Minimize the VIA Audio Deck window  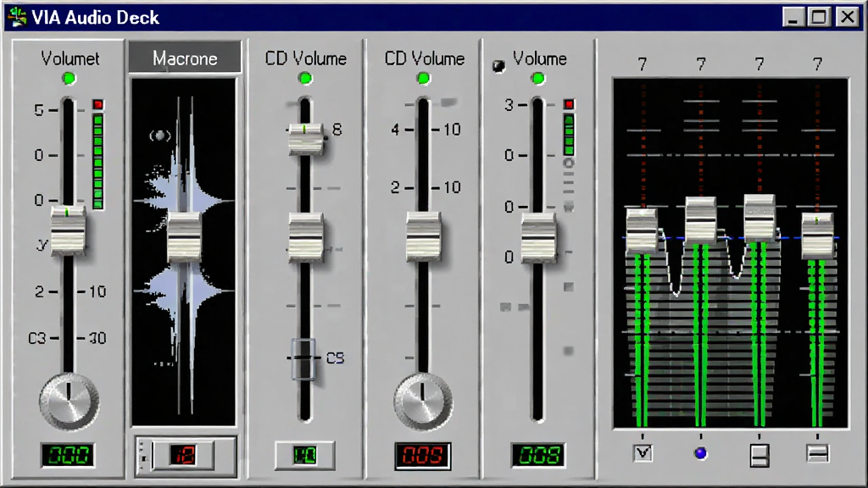793,17
